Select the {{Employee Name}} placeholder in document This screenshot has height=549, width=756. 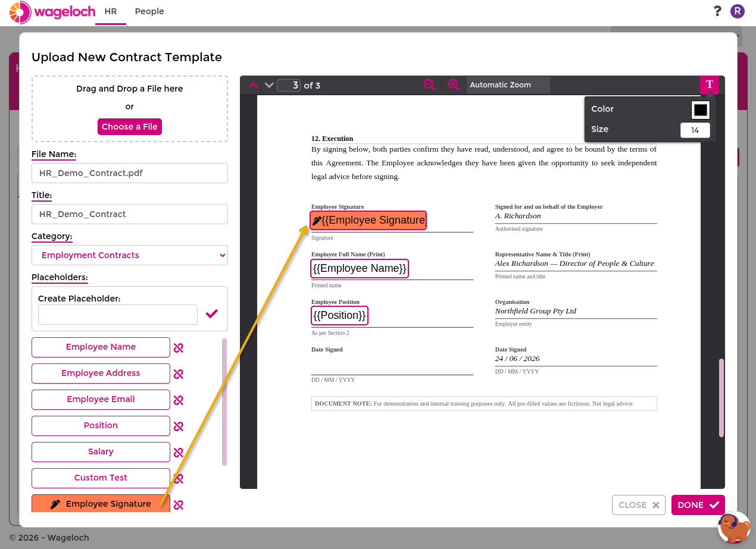pos(360,269)
